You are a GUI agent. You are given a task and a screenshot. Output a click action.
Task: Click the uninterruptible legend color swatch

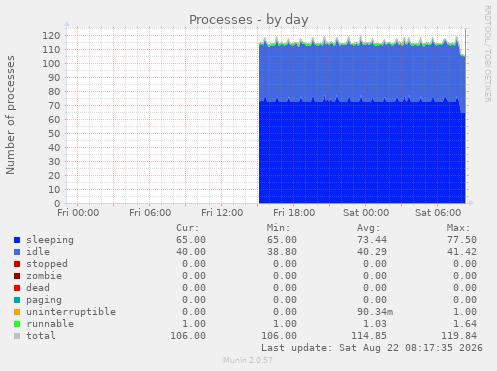click(x=17, y=312)
